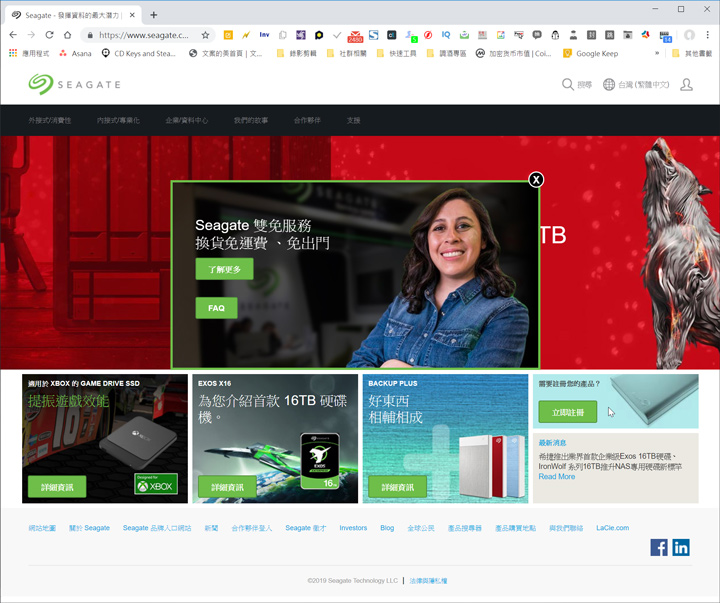Open the 社群相關 bookmark folder

pos(347,53)
